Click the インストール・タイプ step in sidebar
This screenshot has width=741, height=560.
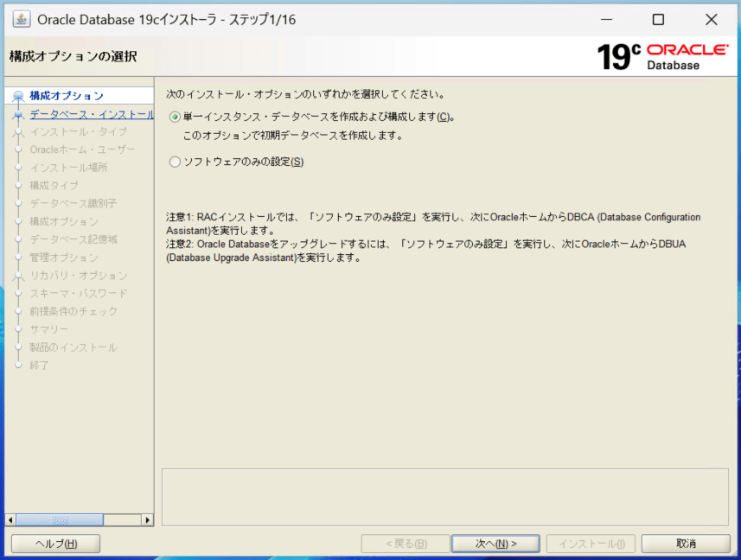(78, 132)
